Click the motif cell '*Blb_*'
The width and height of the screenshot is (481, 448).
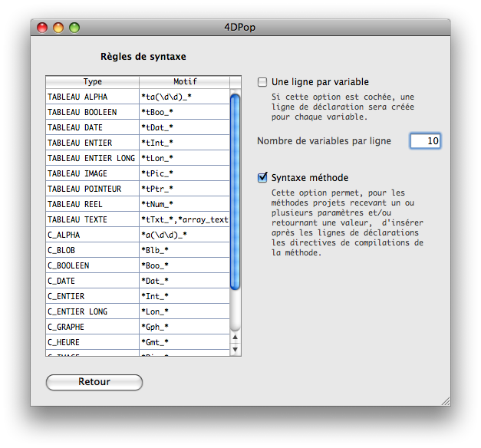pos(184,250)
